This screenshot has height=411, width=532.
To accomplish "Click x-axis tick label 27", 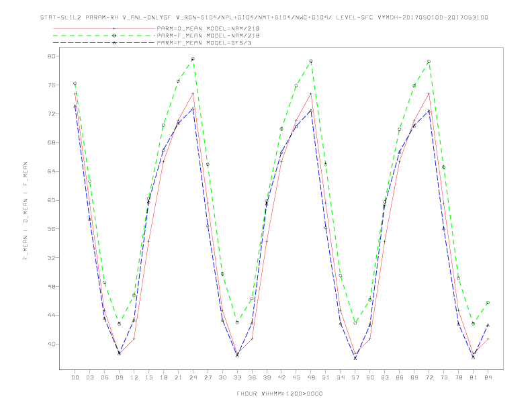I will tap(208, 377).
